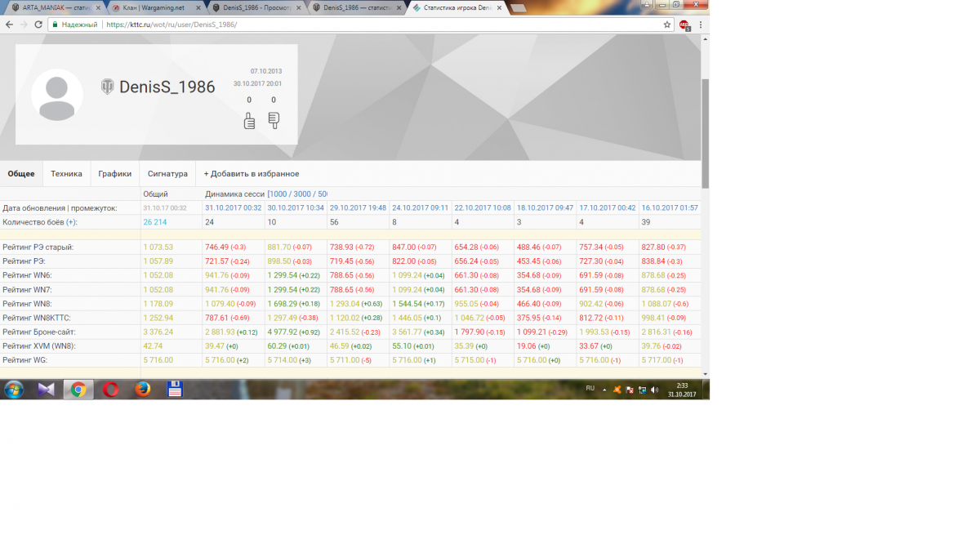Switch to ARTA_MANIAK browser tab
The image size is (980, 535).
[56, 8]
